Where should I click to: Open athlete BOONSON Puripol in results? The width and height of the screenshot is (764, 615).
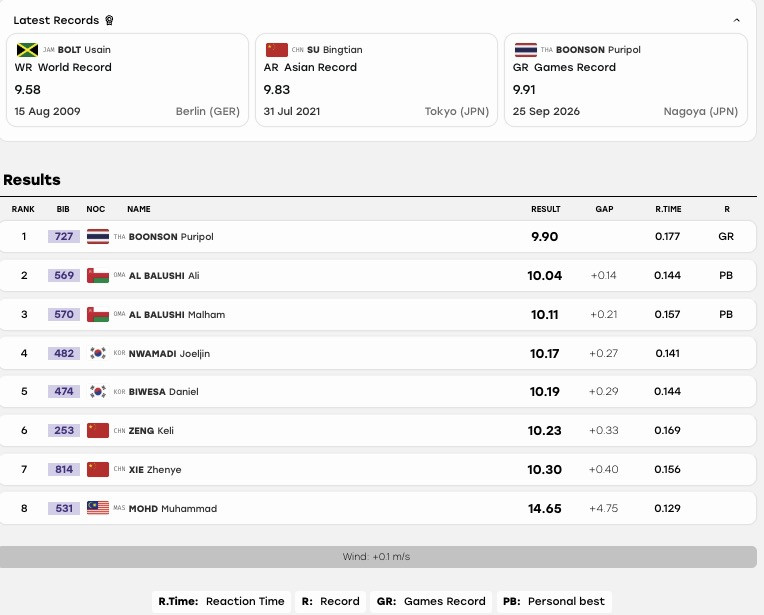pos(171,237)
